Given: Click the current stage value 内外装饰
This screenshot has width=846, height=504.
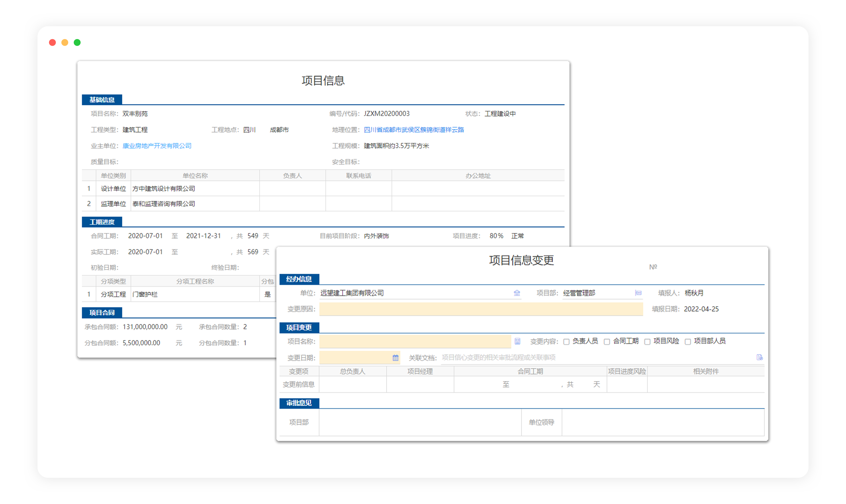Looking at the screenshot, I should pyautogui.click(x=376, y=236).
